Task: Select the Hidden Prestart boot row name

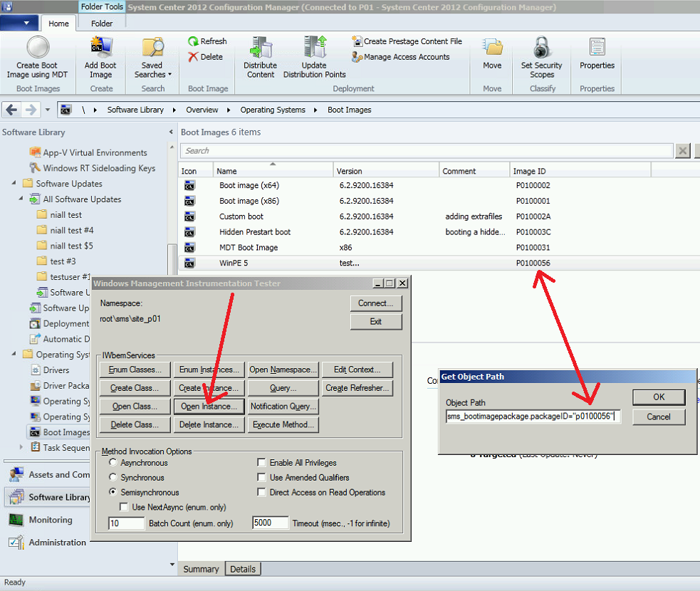Action: click(255, 232)
